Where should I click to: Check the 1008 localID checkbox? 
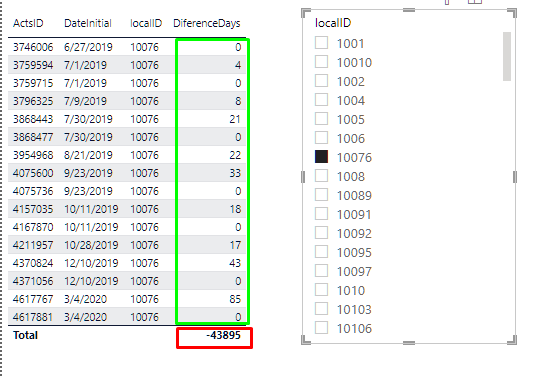click(321, 176)
